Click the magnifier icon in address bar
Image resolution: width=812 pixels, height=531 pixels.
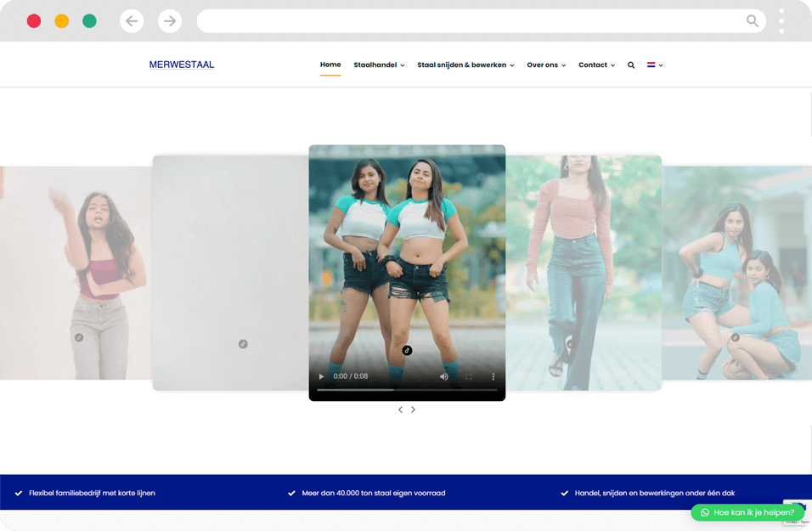point(752,20)
